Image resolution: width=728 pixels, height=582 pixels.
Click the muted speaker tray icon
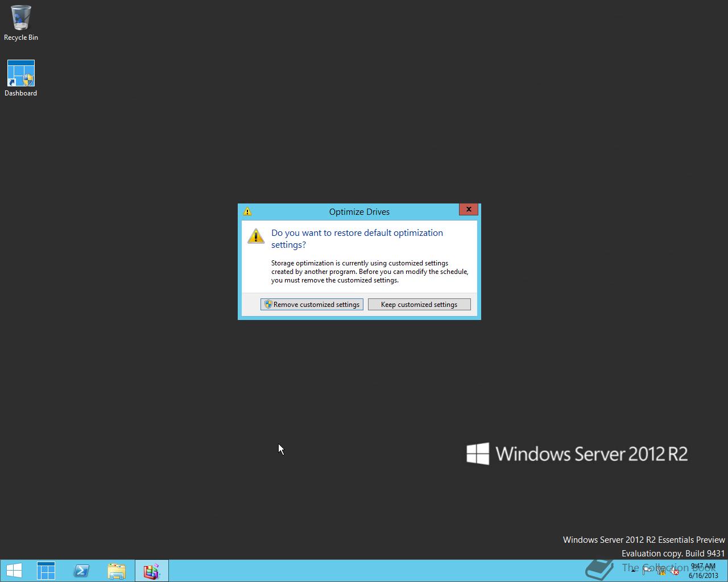tap(675, 571)
